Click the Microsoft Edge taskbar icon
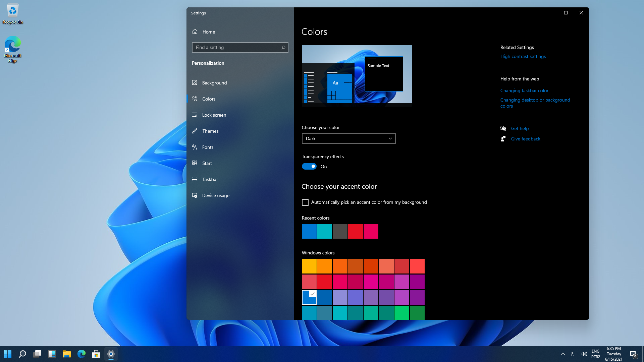 tap(82, 354)
